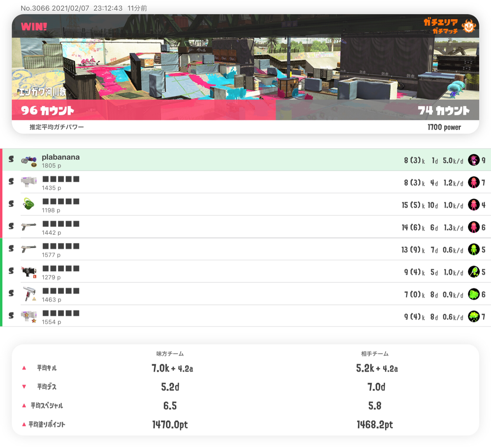Click the N-ZAP weapon icon in 1577 p row
Image resolution: width=491 pixels, height=448 pixels.
click(29, 249)
